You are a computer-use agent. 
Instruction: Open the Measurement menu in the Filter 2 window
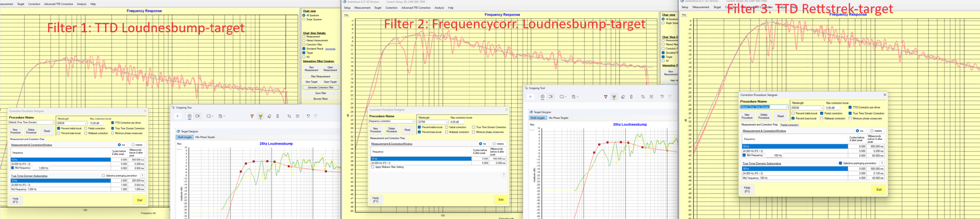(362, 8)
